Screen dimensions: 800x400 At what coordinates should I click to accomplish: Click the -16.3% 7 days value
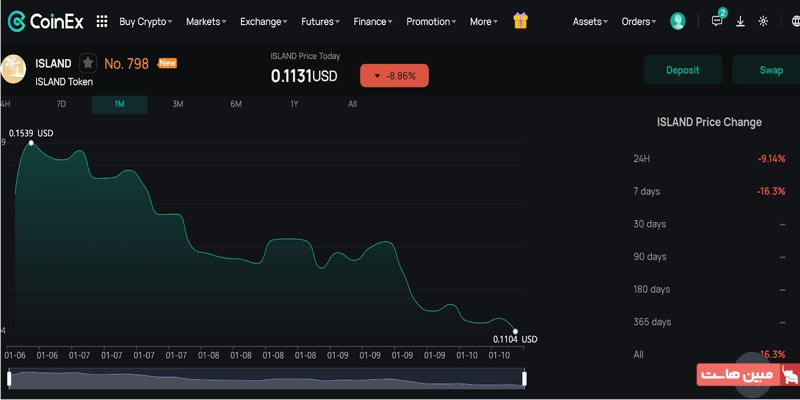click(x=771, y=191)
